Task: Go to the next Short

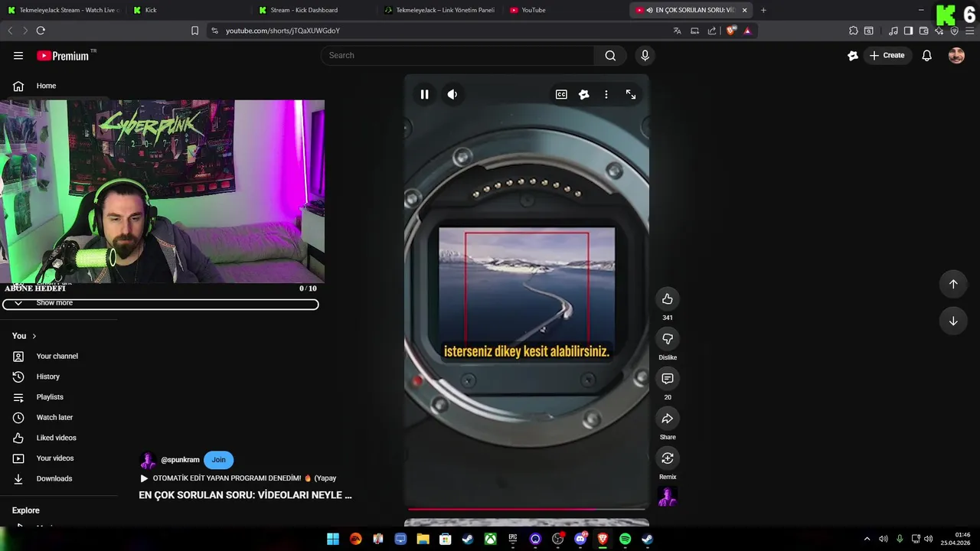Action: (953, 321)
